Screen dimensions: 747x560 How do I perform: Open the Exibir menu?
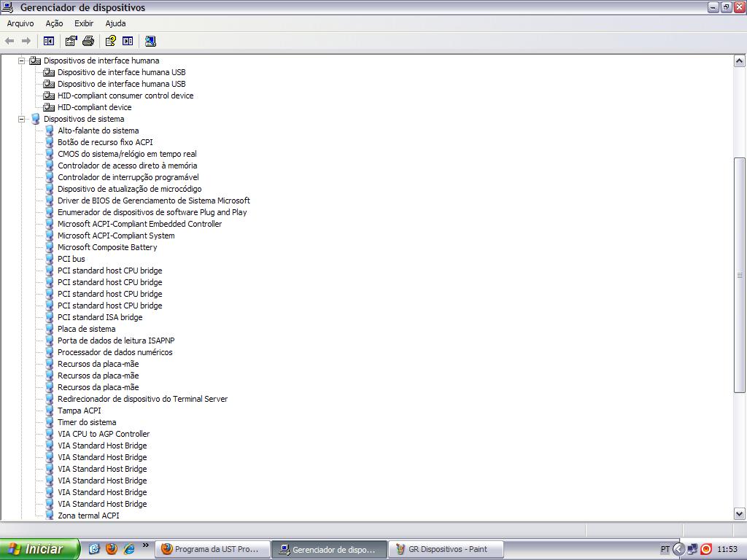(84, 23)
